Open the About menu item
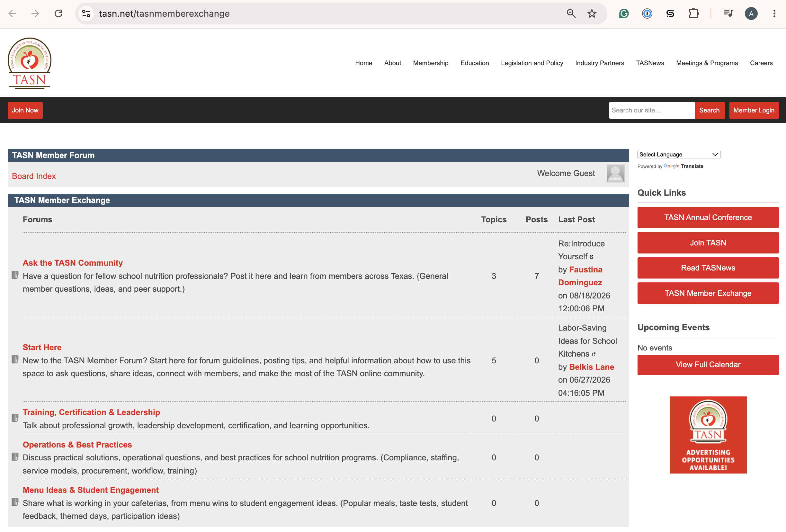 [392, 63]
